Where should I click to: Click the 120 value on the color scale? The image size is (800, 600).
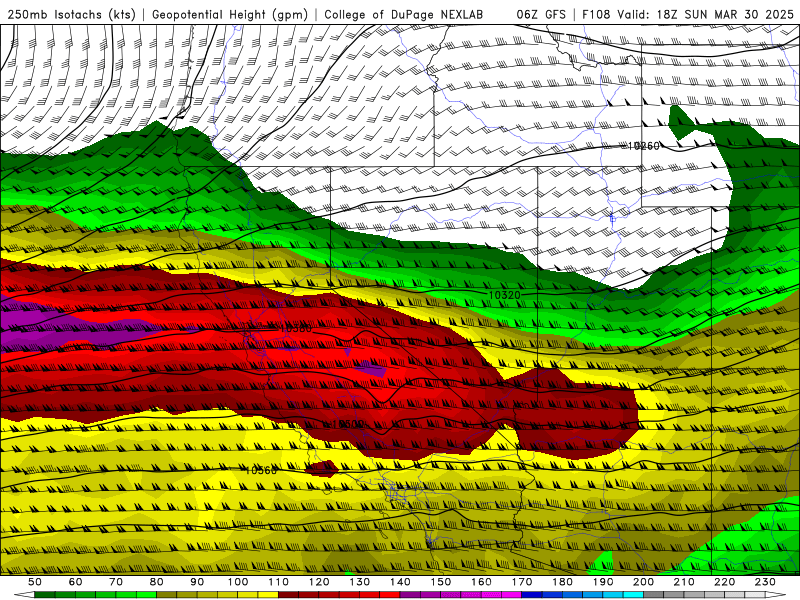319,582
